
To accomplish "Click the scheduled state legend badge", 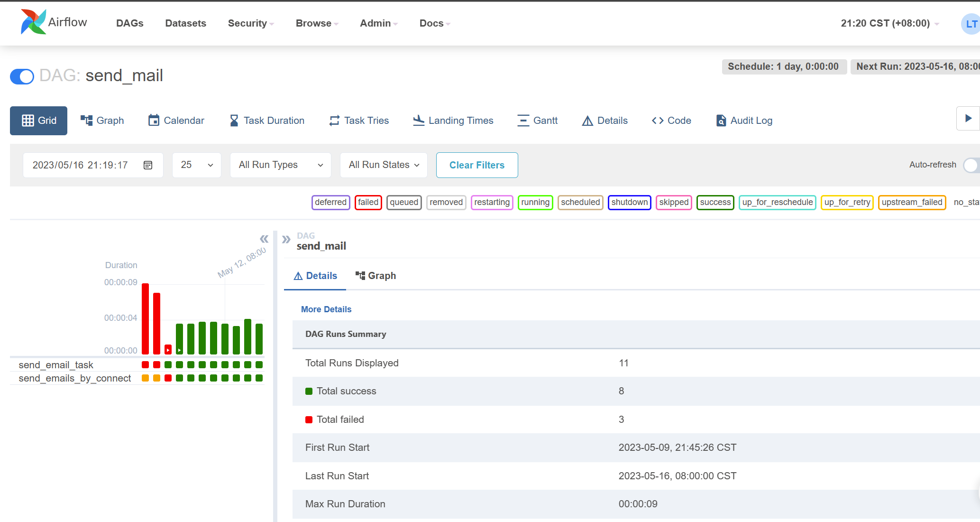I will pyautogui.click(x=580, y=202).
